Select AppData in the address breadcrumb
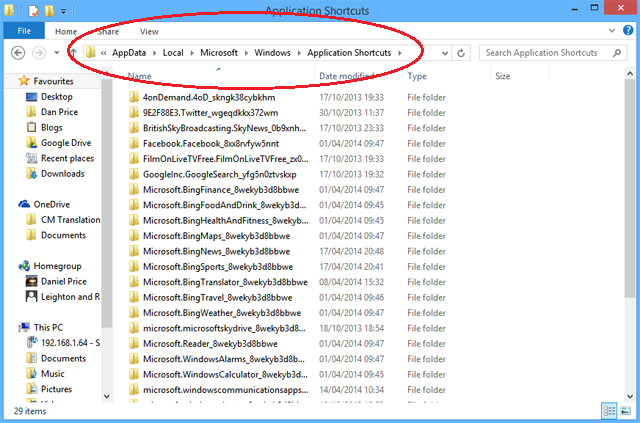Viewport: 640px width, 423px height. (x=129, y=53)
